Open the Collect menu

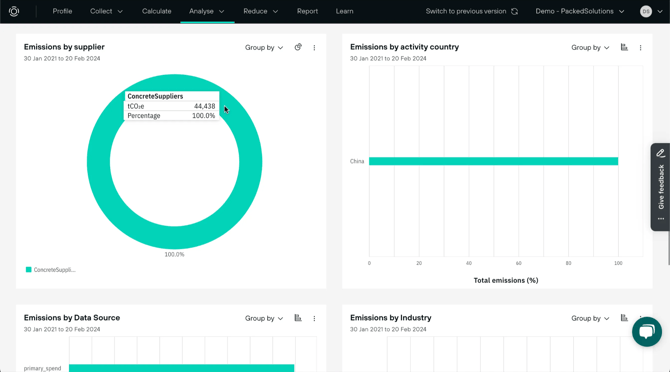click(106, 12)
